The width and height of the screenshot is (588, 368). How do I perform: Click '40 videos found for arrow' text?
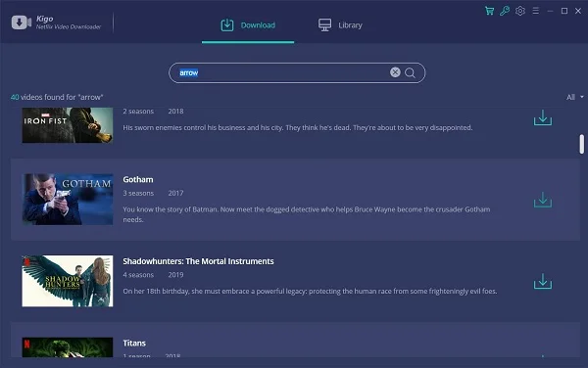click(57, 97)
